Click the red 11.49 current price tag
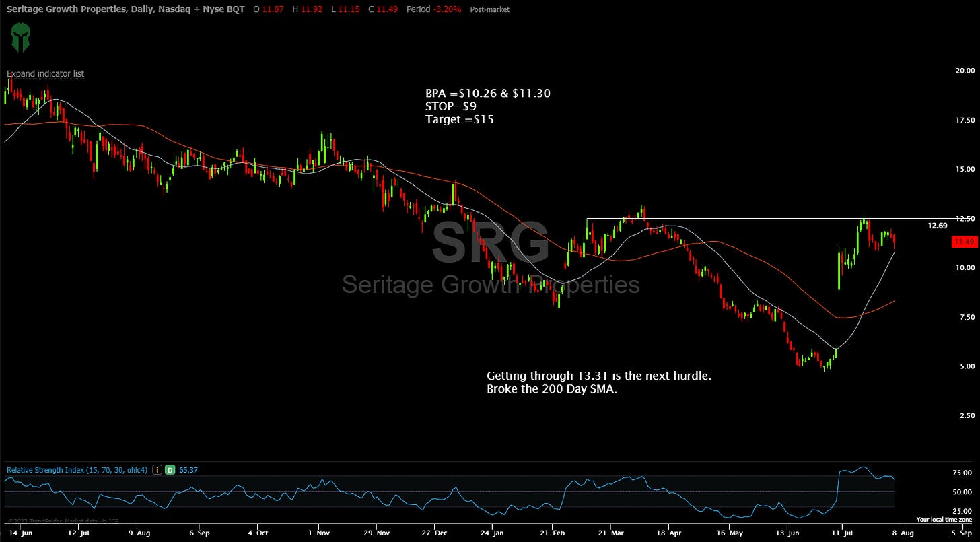 click(965, 242)
